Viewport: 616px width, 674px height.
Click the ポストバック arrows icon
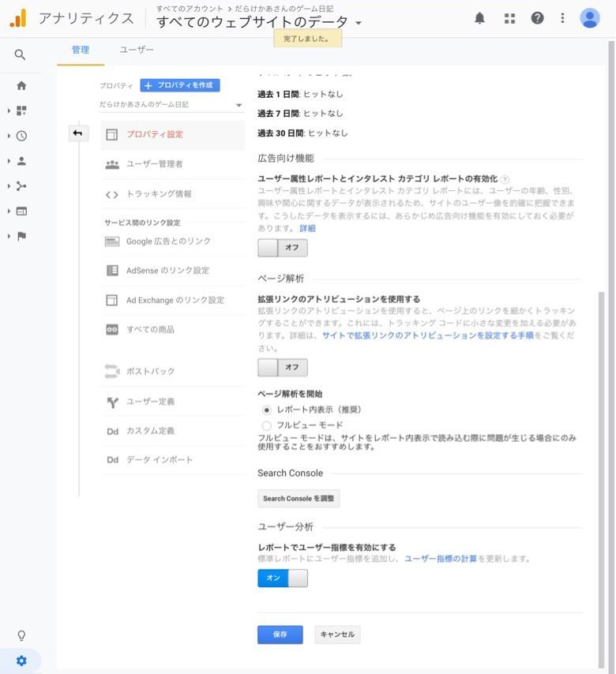(112, 372)
